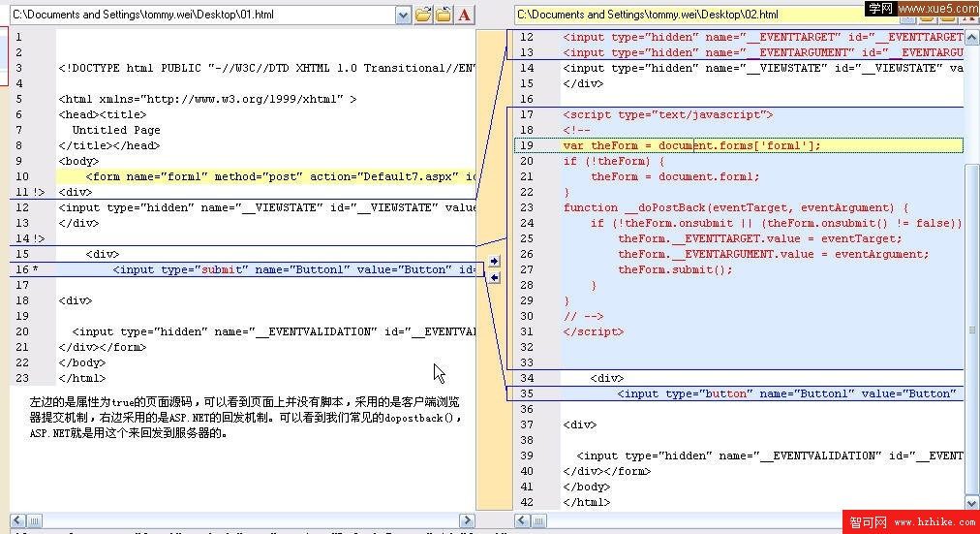
Task: Copy section to right with arrow icon
Action: (495, 261)
